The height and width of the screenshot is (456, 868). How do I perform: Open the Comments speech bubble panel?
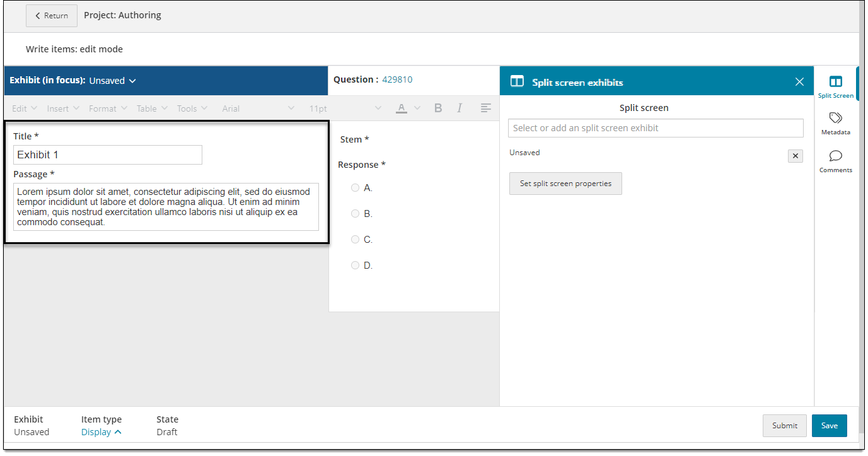835,161
